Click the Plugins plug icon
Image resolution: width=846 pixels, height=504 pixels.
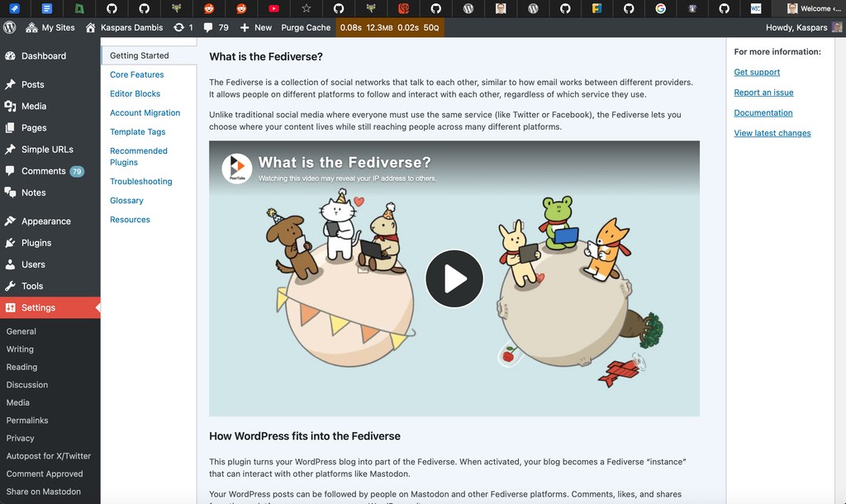pos(10,243)
